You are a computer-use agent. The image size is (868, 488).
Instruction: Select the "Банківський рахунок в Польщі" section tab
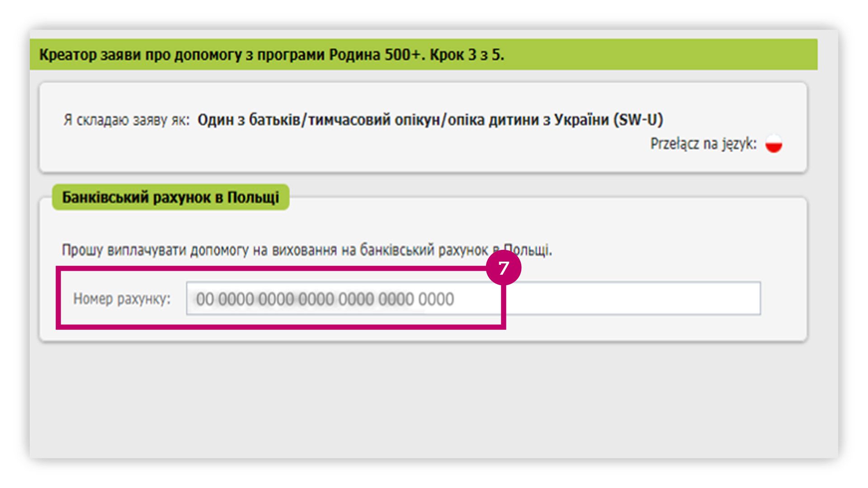pyautogui.click(x=170, y=197)
